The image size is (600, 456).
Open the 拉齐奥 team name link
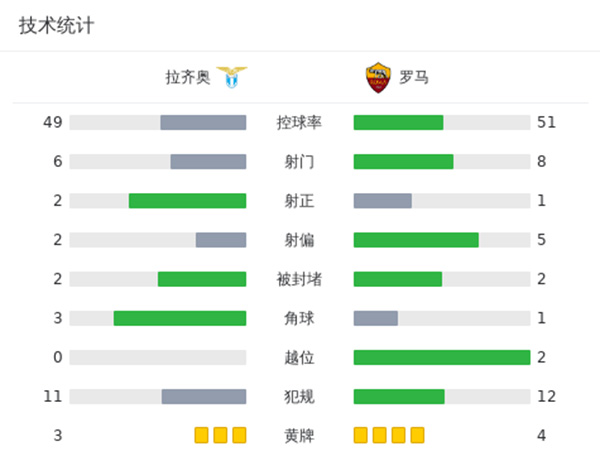pos(188,77)
